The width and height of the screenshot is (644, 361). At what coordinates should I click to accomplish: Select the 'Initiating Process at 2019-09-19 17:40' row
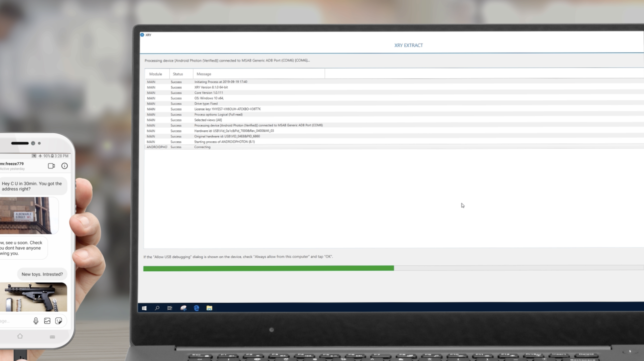click(394, 82)
